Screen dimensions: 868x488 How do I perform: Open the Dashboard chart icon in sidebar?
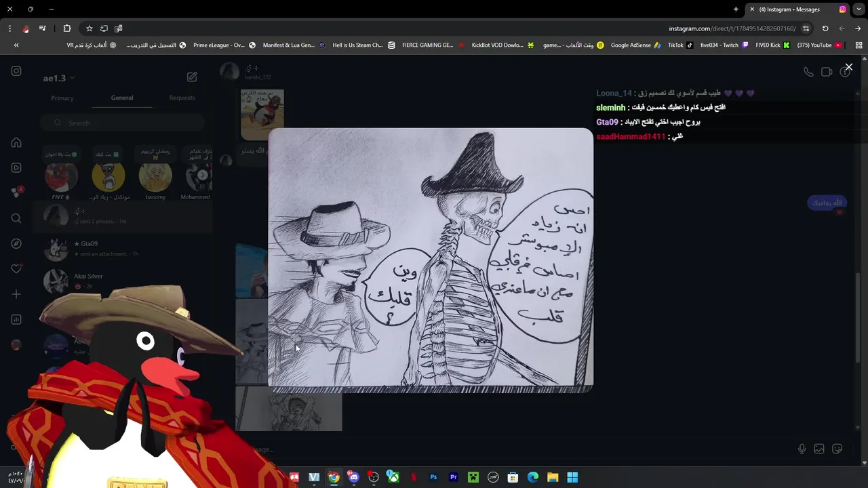16,319
